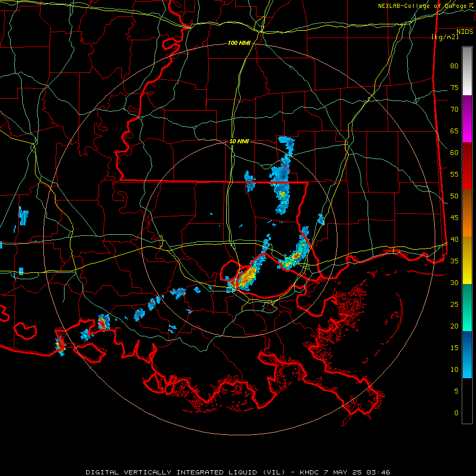
Task: Click the scale value 15
Action: coord(454,348)
